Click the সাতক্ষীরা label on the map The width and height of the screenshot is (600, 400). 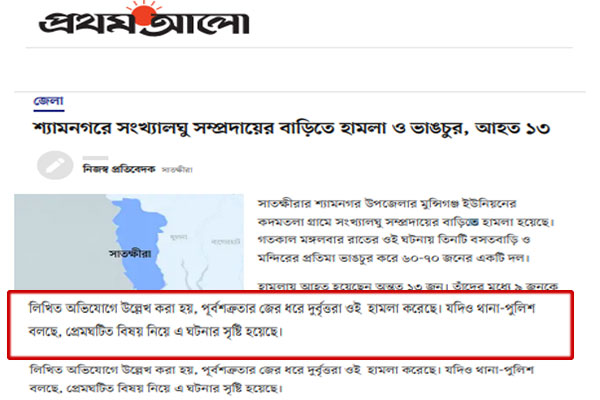[x=130, y=253]
